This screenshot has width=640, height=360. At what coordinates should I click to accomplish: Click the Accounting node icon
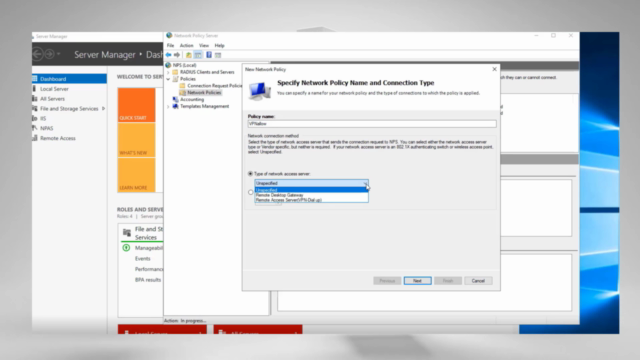175,99
